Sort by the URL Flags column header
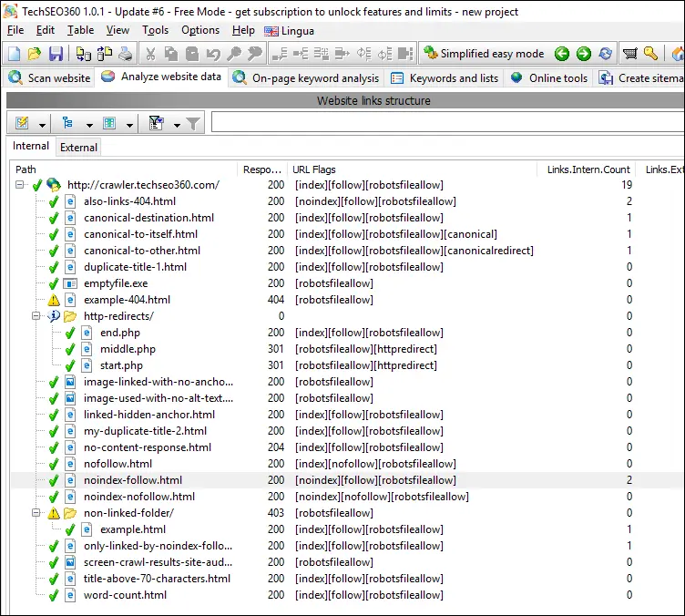Image resolution: width=685 pixels, height=616 pixels. 313,169
